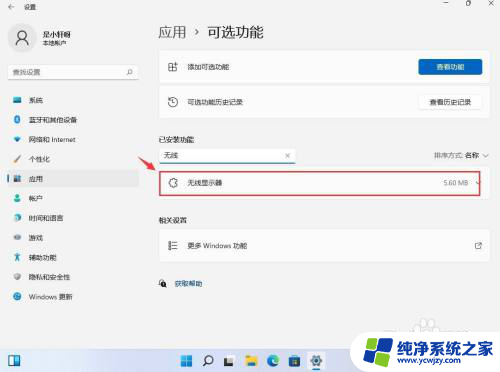500x372 pixels.
Task: Open 蓝牙和其他设备 settings
Action: point(73,120)
